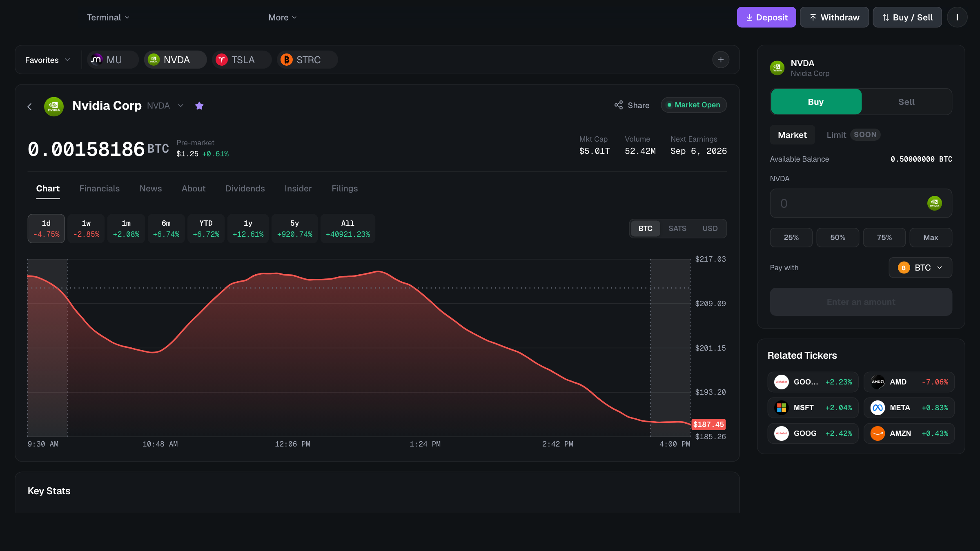The height and width of the screenshot is (551, 980).
Task: Select the MU favorite chip
Action: 113,60
